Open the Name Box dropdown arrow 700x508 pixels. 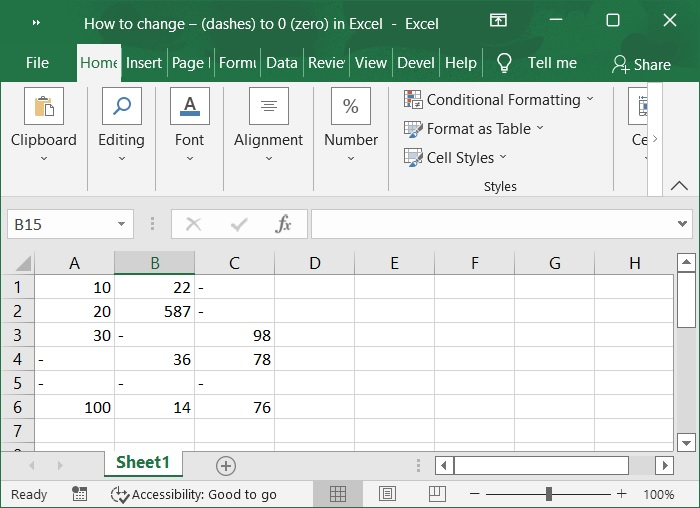[122, 225]
